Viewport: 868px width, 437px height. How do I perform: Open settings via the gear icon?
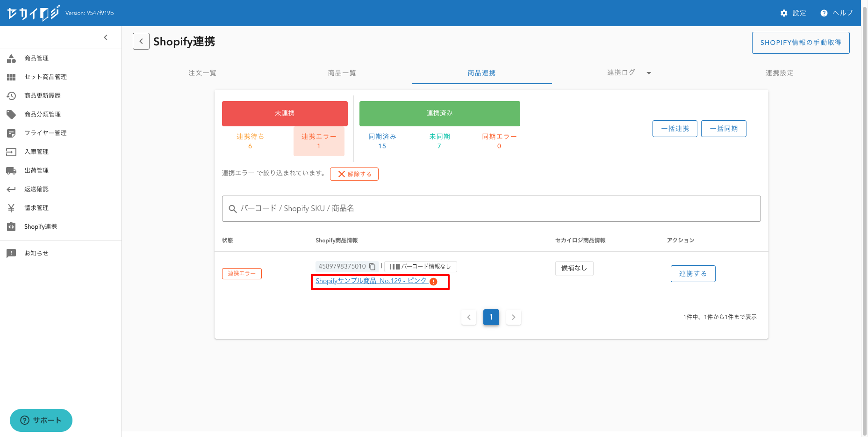click(784, 13)
